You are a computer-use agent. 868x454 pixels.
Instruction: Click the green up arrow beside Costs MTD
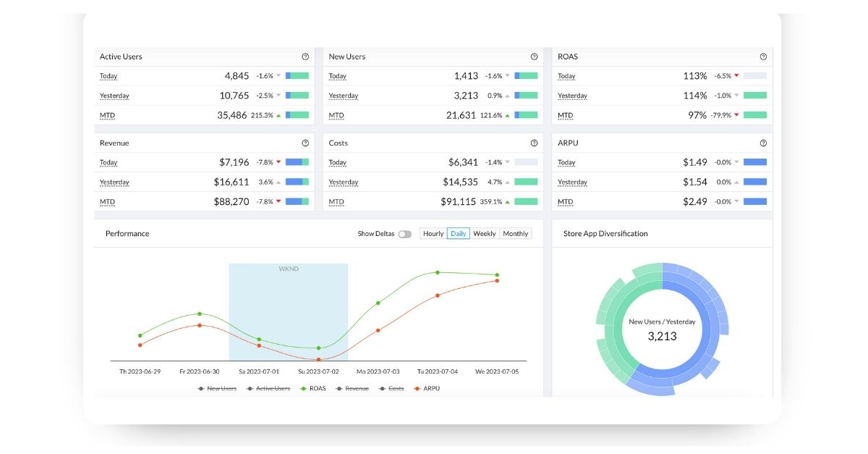click(507, 202)
